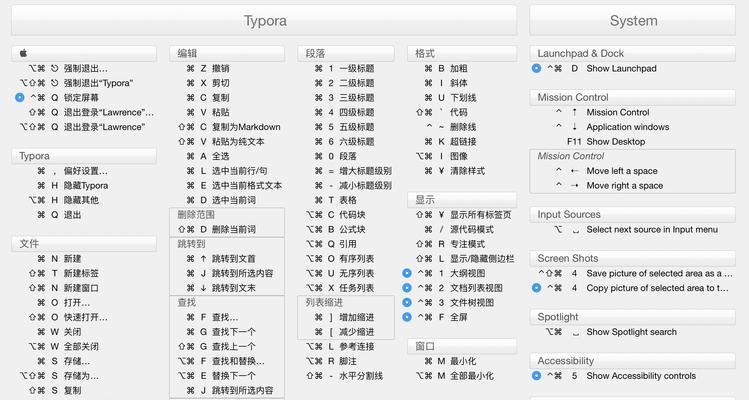Click the blue dot beside 大纲视图
This screenshot has width=749, height=400.
pos(407,273)
